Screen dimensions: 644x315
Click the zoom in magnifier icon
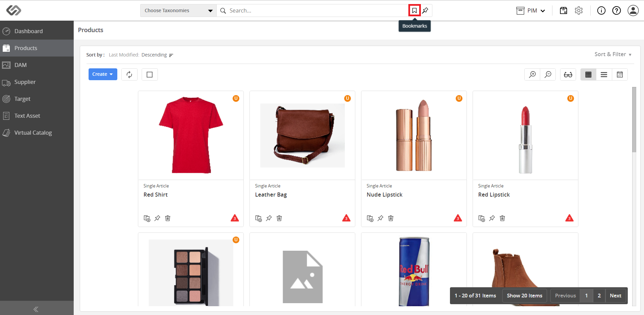point(532,74)
